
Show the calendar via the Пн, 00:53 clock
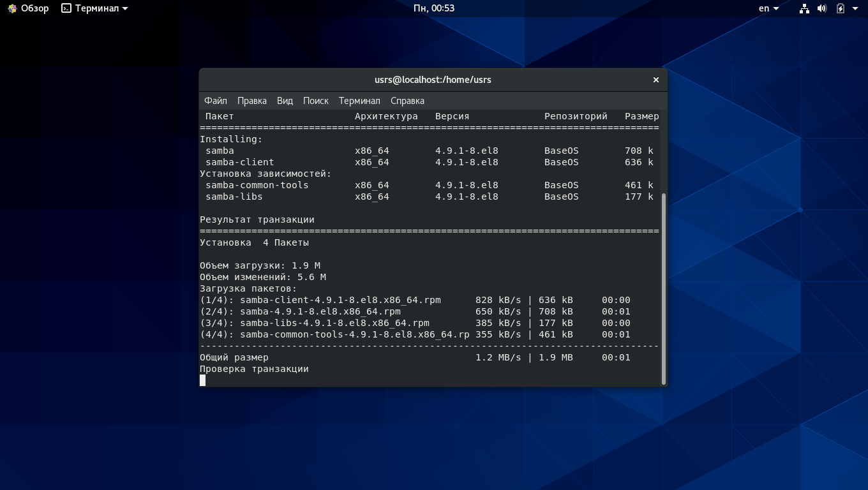(434, 8)
